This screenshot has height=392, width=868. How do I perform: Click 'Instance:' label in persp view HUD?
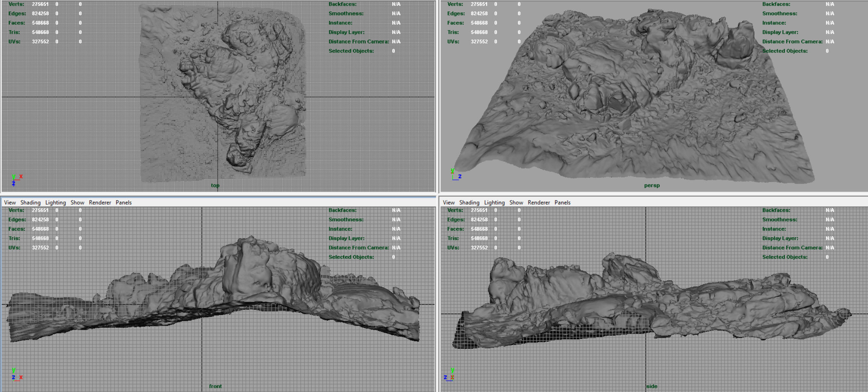coord(774,23)
